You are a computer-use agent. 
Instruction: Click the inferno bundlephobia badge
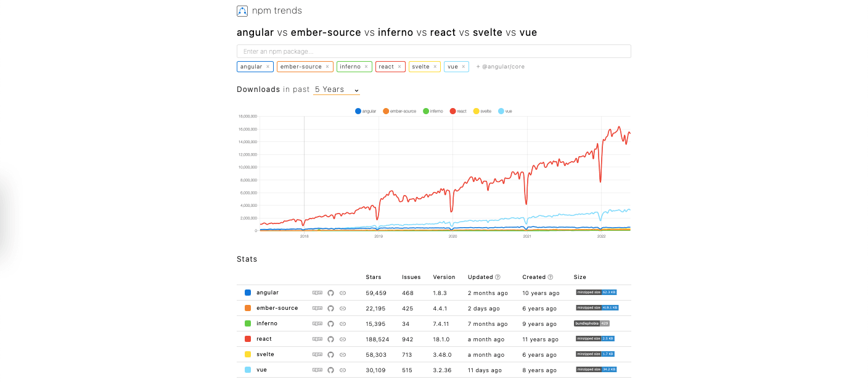coord(592,323)
